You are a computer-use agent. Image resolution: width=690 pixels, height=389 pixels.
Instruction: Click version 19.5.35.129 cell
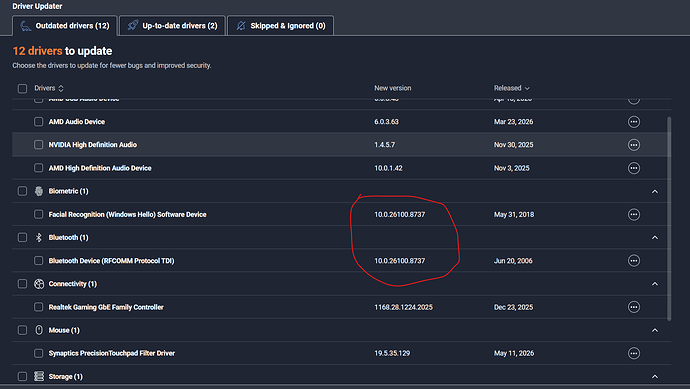(x=392, y=353)
